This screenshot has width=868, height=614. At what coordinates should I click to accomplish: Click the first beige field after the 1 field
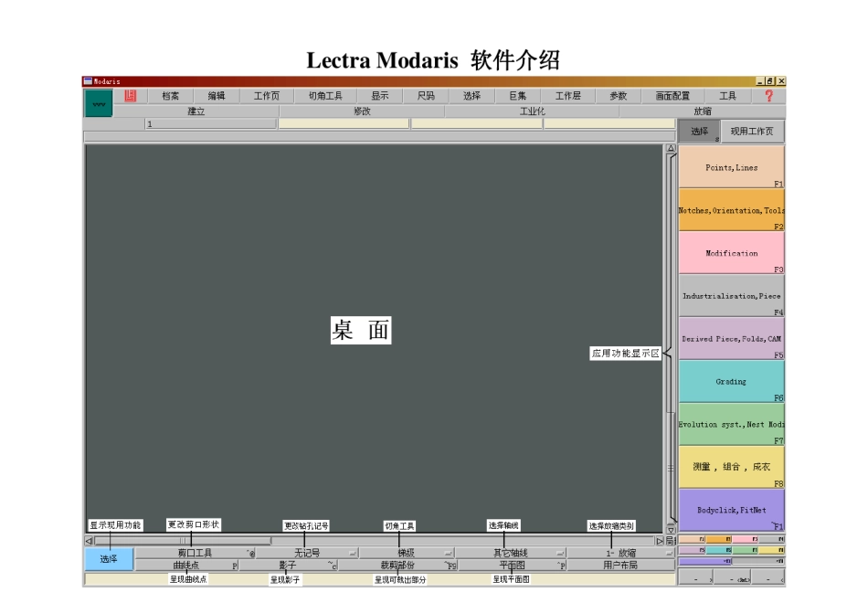344,124
